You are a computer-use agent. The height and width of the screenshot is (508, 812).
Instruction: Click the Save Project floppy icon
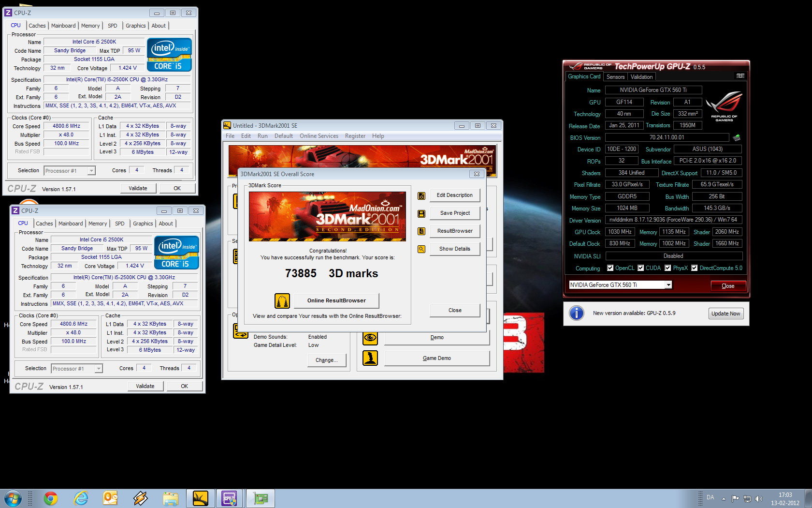[x=421, y=214]
